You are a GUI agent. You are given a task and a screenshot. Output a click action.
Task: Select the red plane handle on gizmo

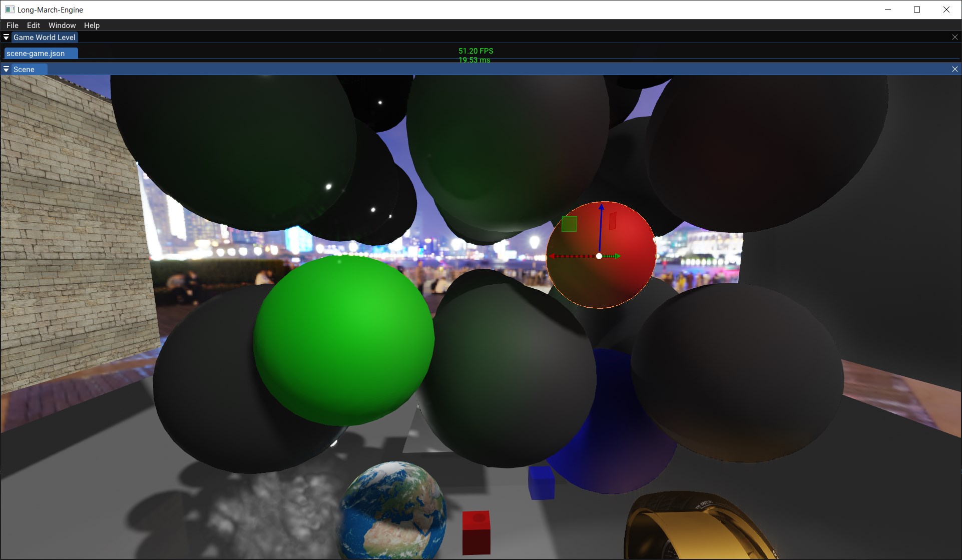point(613,221)
